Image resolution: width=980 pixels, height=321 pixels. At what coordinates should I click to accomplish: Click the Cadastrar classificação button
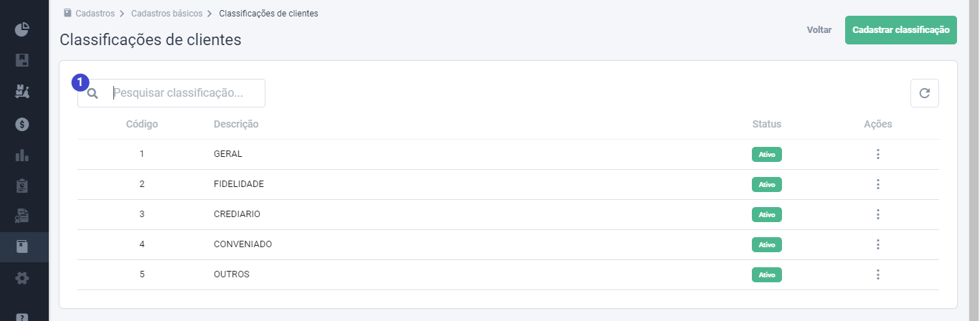tap(901, 30)
